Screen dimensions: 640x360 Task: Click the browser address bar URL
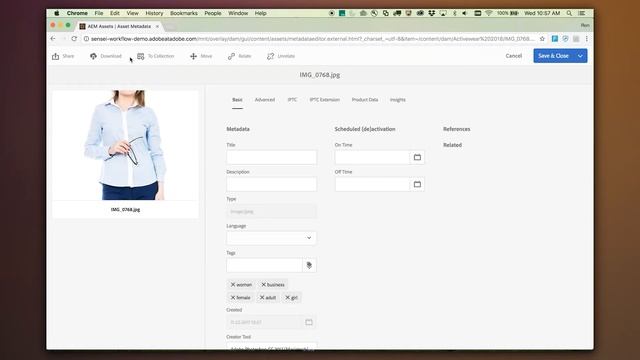pyautogui.click(x=312, y=39)
